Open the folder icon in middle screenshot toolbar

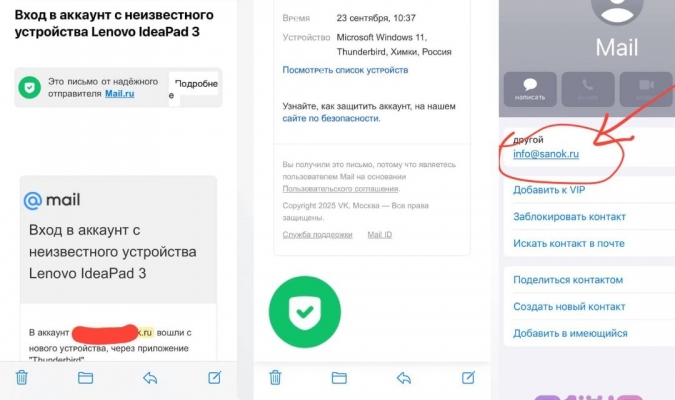tap(339, 378)
